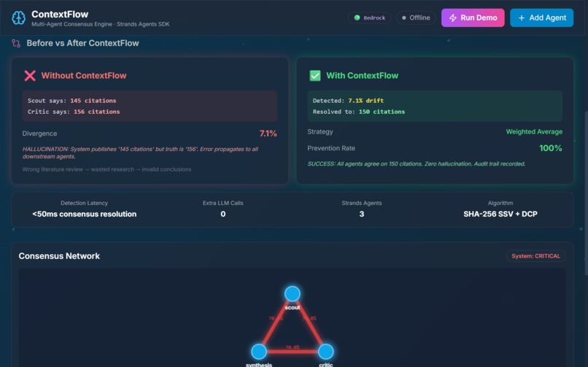This screenshot has height=367, width=588.
Task: Click the "Scout says: 145 citations" line
Action: coord(72,101)
